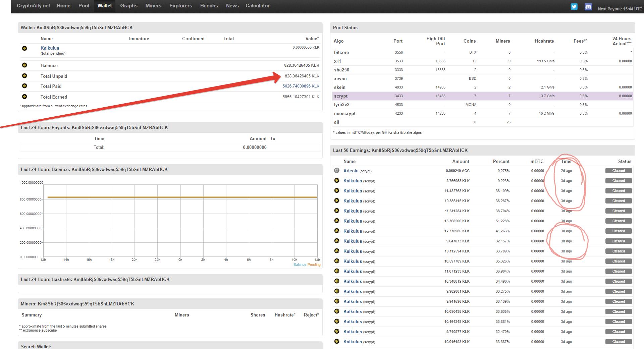Open the Adcoin link in Last 50 Earnings
The height and width of the screenshot is (349, 644).
[351, 171]
